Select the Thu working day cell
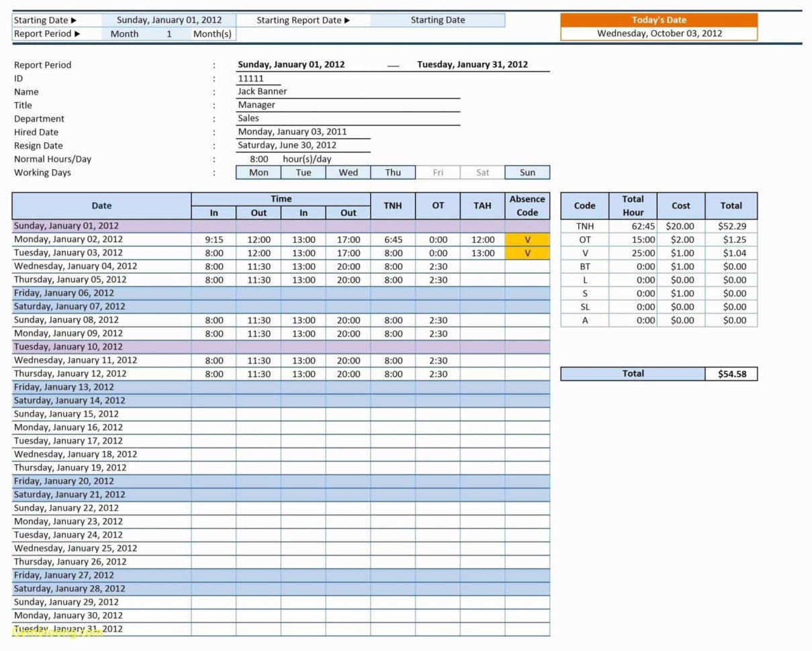Screen dimensions: 812x651 click(x=393, y=172)
